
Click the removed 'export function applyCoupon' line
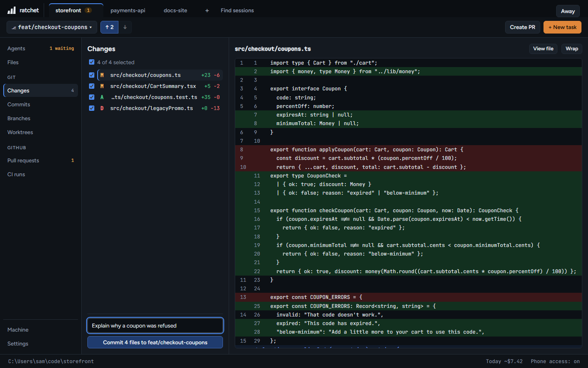(x=408, y=150)
